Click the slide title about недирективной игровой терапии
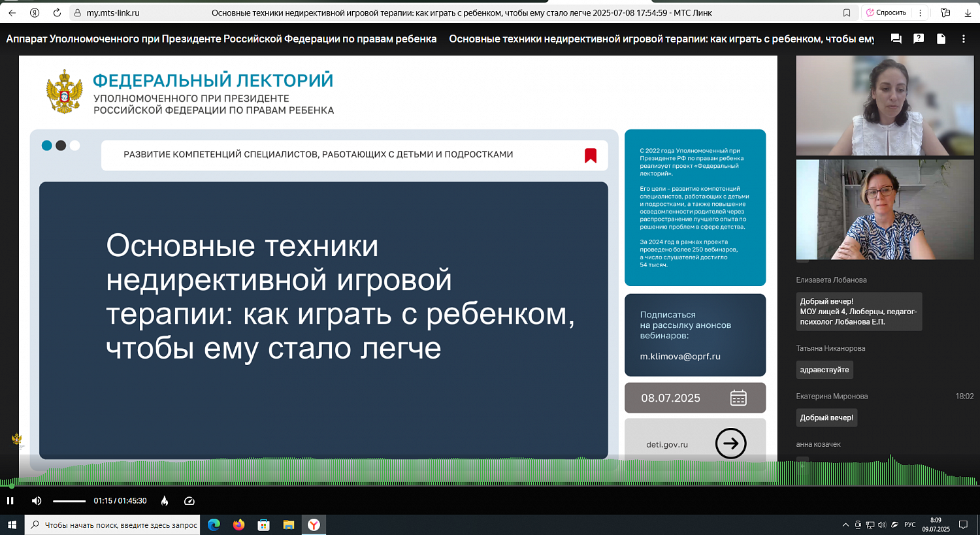Image resolution: width=980 pixels, height=535 pixels. pos(340,297)
